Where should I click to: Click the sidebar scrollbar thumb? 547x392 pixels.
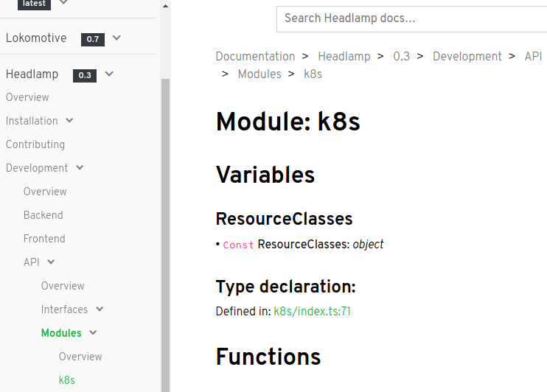(x=165, y=235)
